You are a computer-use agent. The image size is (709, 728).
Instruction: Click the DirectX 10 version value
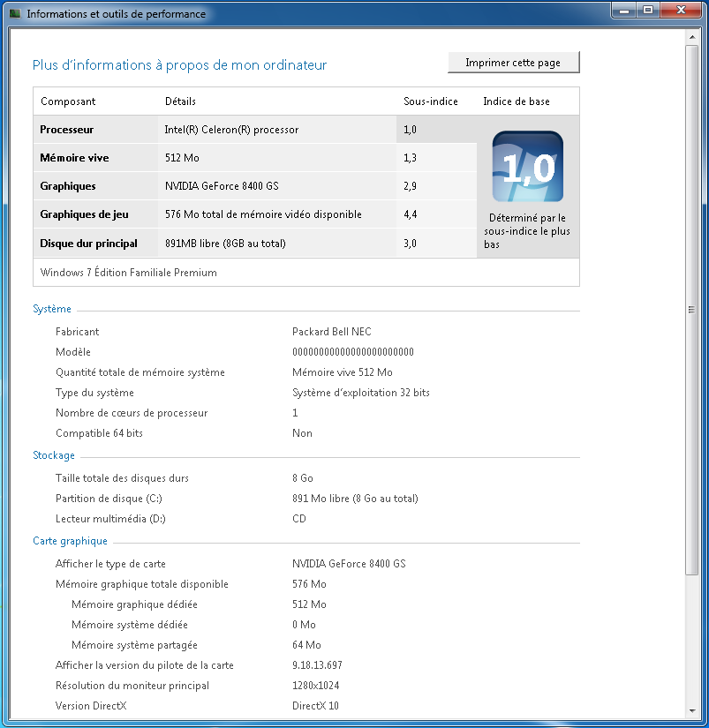[x=315, y=706]
